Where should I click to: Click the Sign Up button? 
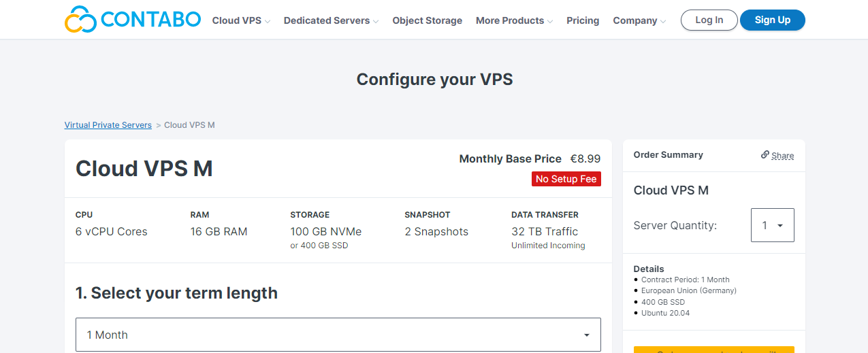(x=773, y=20)
